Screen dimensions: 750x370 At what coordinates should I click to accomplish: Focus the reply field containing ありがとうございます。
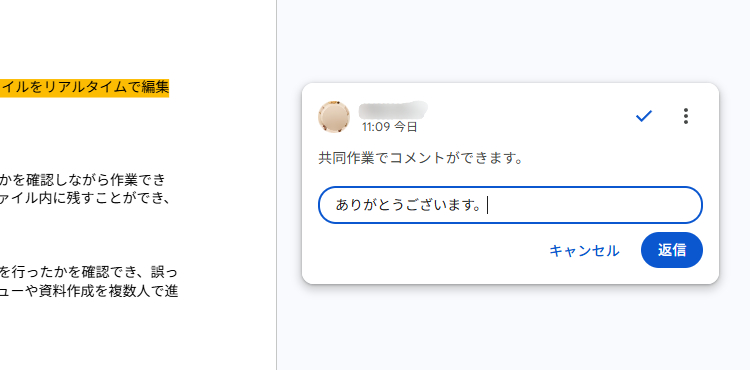(x=510, y=205)
